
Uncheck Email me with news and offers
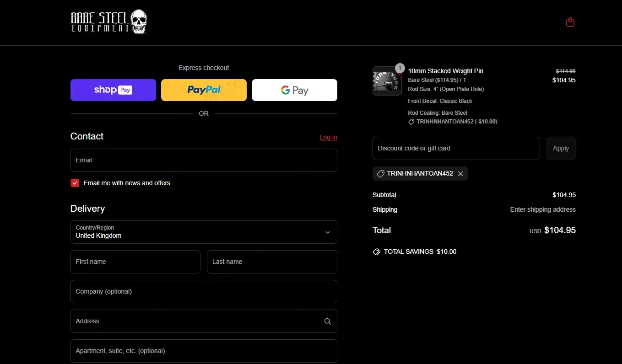75,183
